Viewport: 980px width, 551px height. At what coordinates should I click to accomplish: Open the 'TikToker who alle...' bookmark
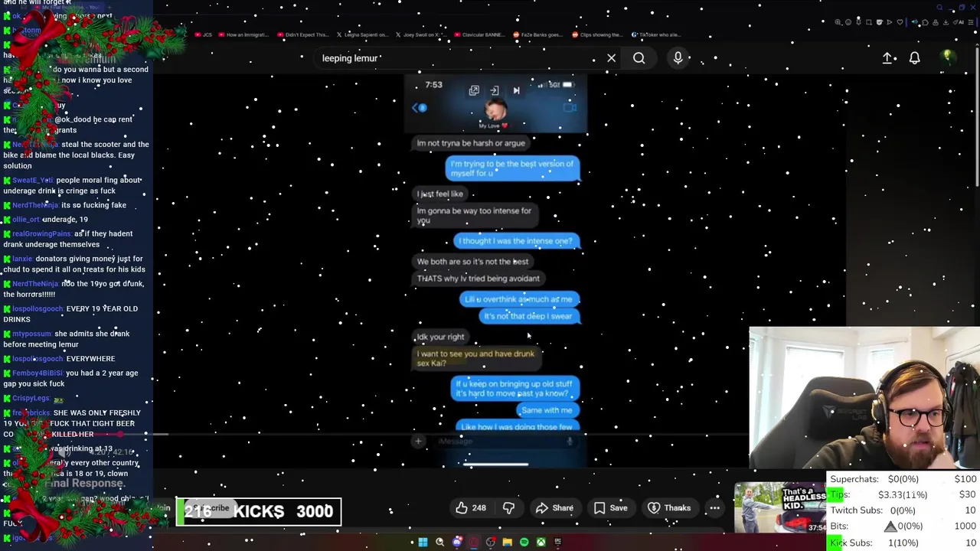[x=656, y=34]
